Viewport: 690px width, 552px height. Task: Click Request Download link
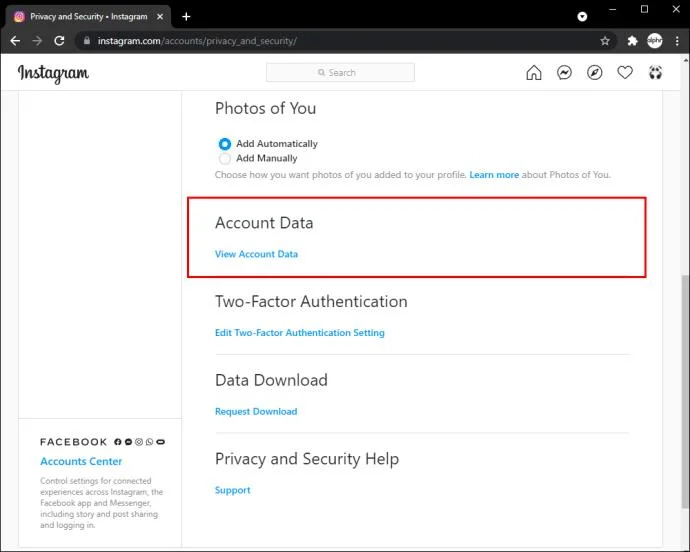pos(256,412)
